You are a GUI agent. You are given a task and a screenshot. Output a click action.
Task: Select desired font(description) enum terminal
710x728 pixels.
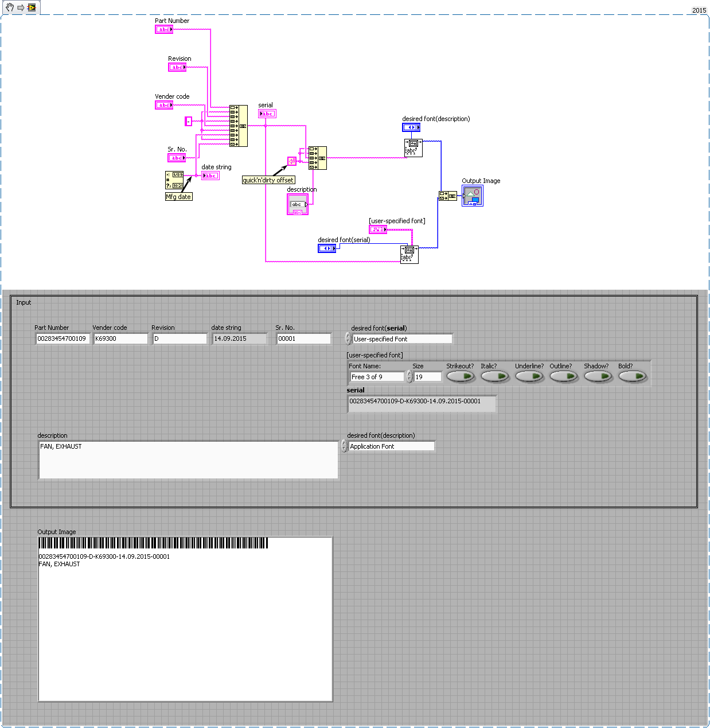[411, 127]
